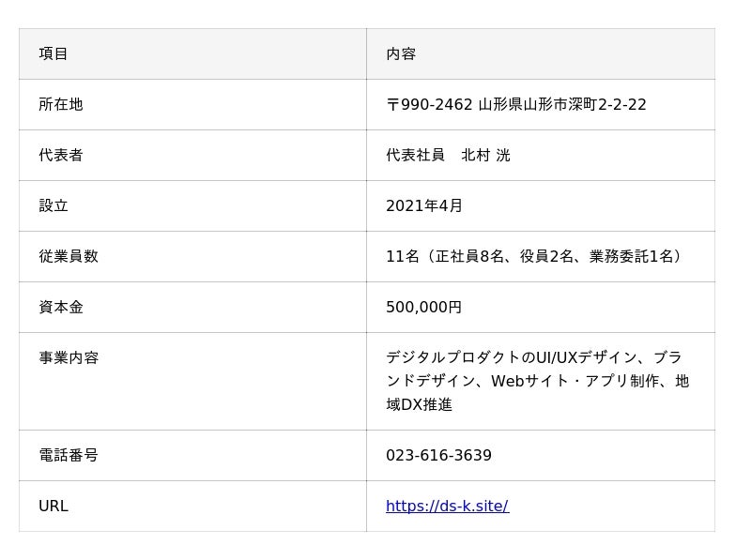Click the デジタルプロダクト business description text
The image size is (751, 560).
tap(537, 381)
